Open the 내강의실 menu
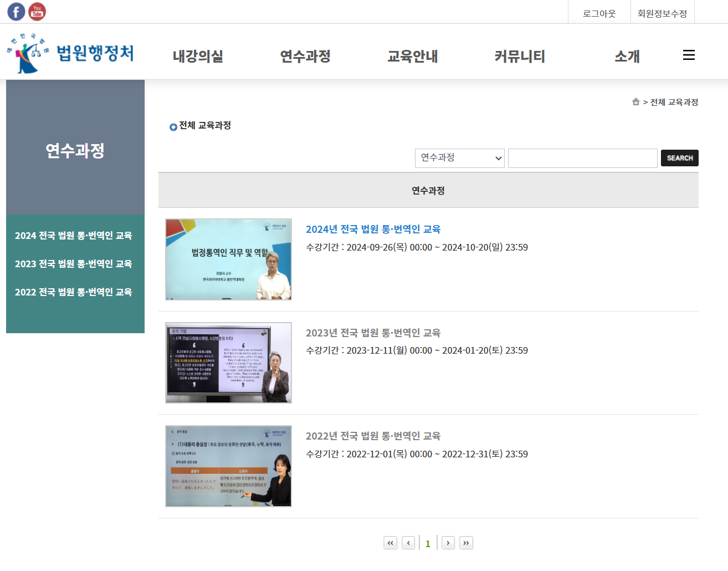728x571 pixels. 198,56
